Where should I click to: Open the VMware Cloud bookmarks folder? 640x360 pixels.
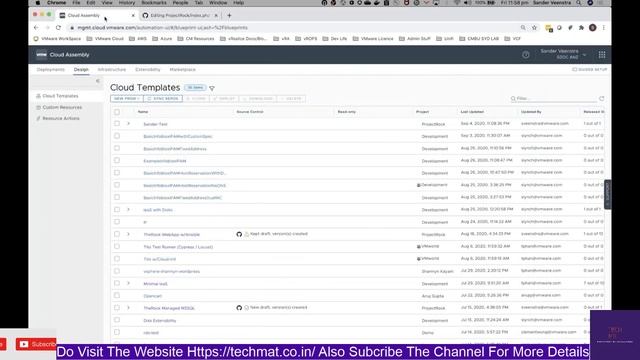pos(105,39)
